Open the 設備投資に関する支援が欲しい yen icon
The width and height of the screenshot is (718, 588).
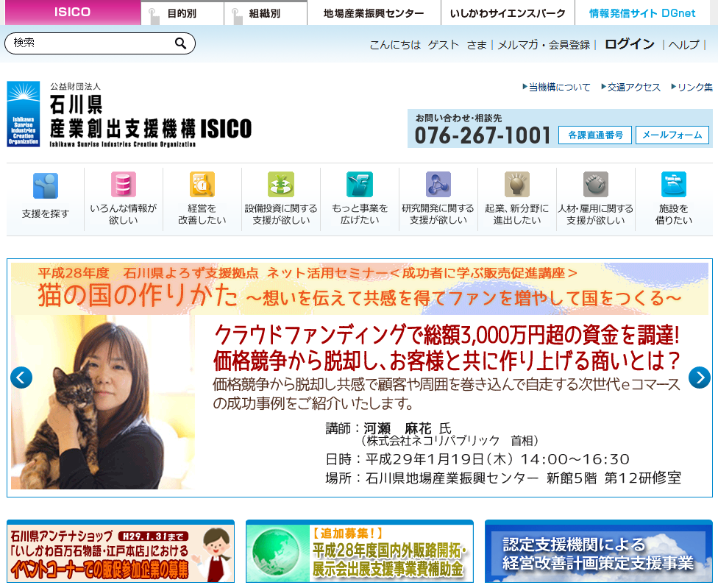point(281,185)
